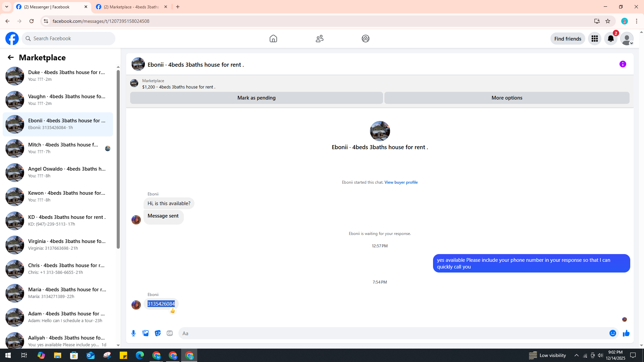The image size is (644, 362).
Task: Expand the account profile menu
Action: pyautogui.click(x=627, y=39)
